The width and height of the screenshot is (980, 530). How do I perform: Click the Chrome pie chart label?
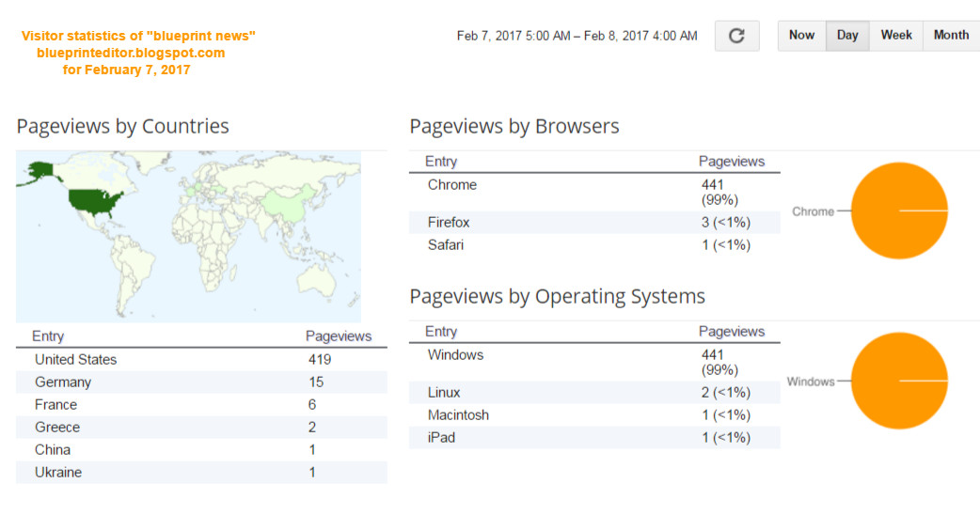tap(813, 211)
